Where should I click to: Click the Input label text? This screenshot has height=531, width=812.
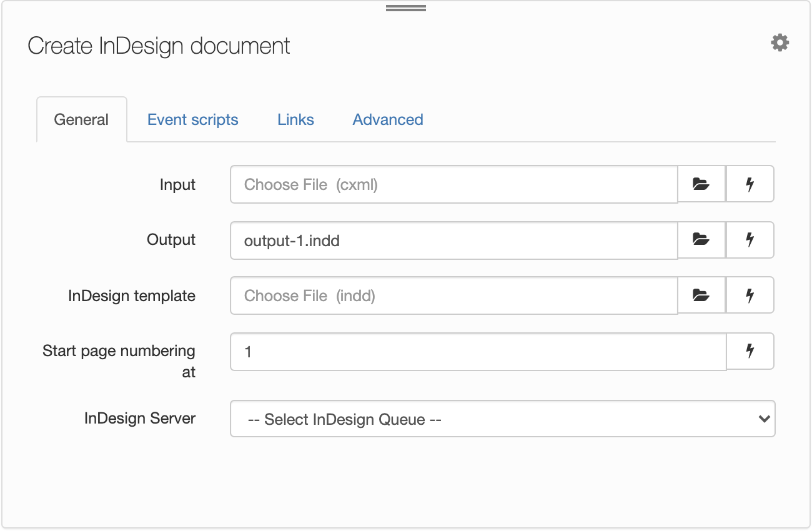177,185
